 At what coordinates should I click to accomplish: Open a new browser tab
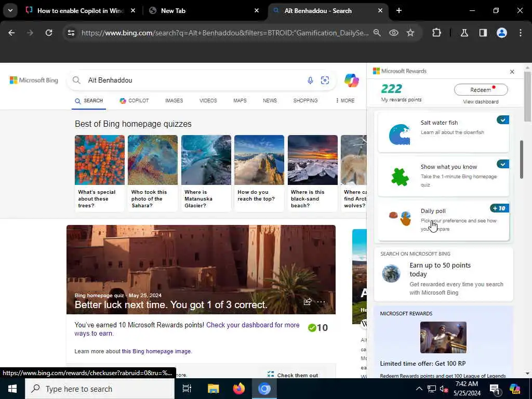399,10
